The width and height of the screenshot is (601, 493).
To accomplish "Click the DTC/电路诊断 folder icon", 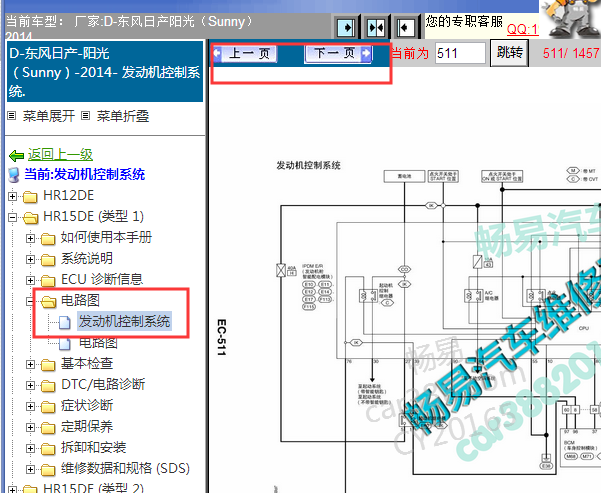I will click(x=48, y=386).
